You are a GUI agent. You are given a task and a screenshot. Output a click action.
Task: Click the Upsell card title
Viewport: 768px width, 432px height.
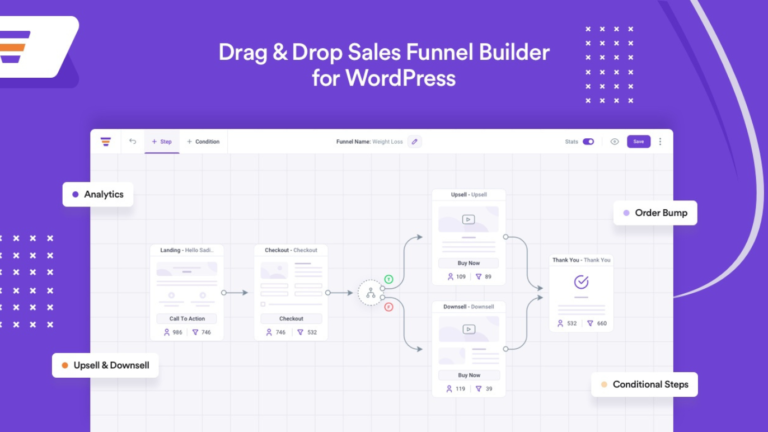[x=469, y=194]
